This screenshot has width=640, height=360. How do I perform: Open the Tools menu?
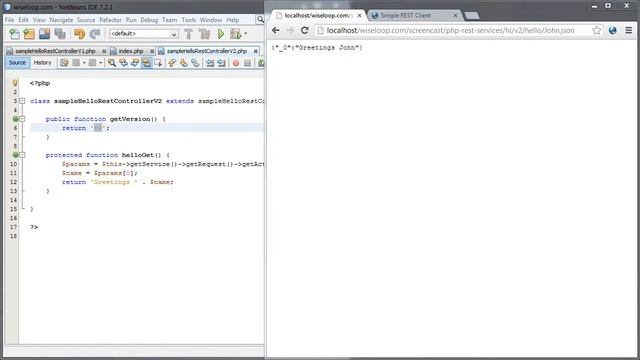coord(189,20)
